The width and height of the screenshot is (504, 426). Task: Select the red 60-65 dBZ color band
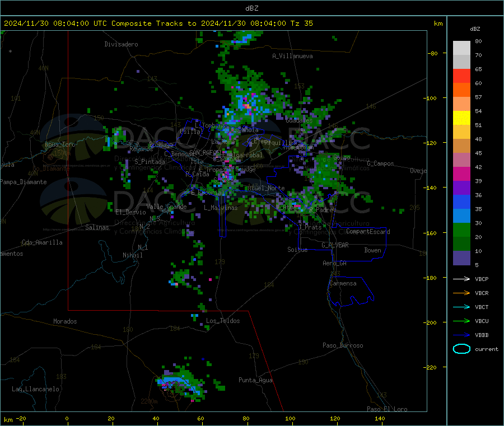click(461, 76)
